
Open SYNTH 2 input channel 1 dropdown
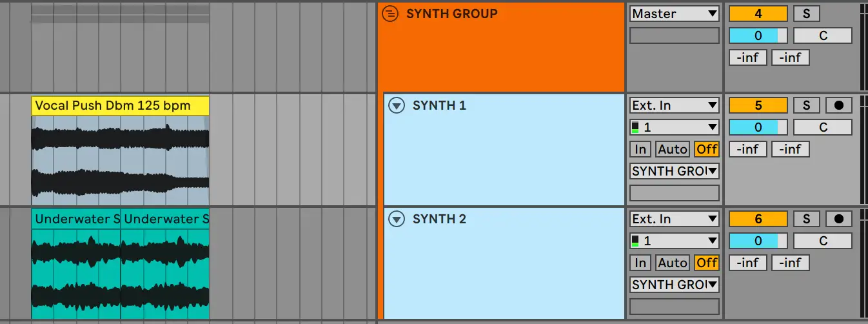pyautogui.click(x=674, y=241)
